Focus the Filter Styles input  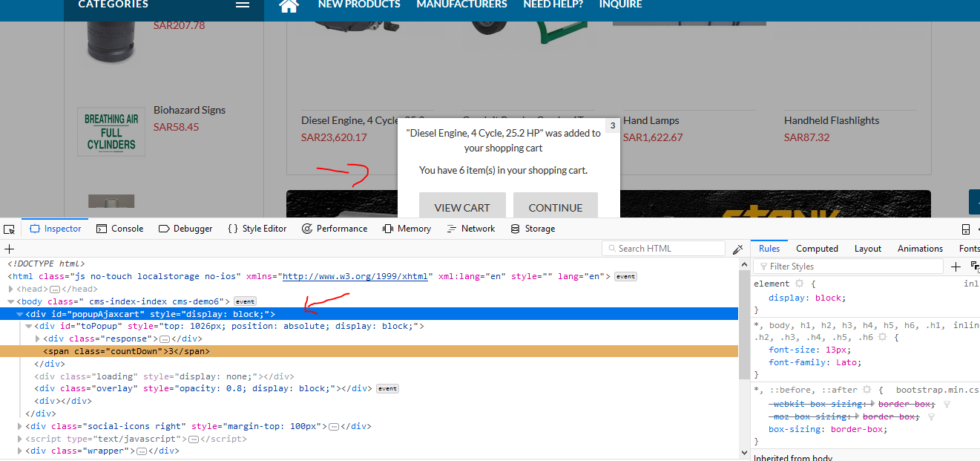click(848, 266)
